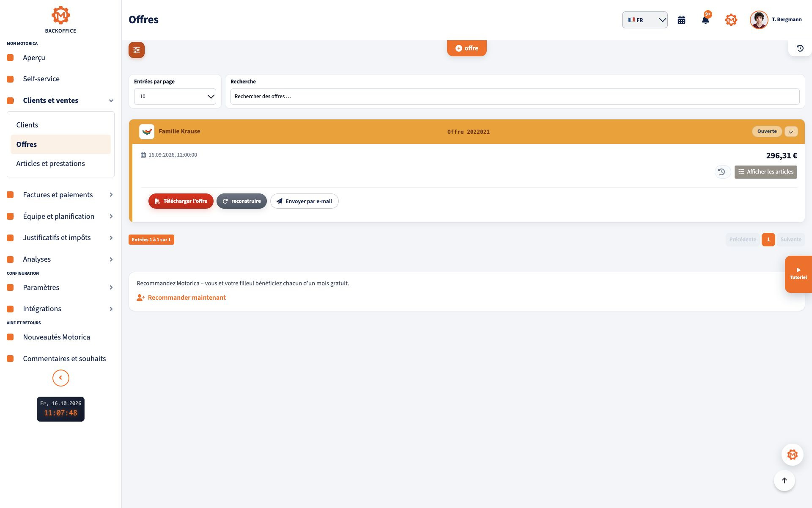The width and height of the screenshot is (812, 508).
Task: Open the Tutoriel side tab
Action: [798, 274]
